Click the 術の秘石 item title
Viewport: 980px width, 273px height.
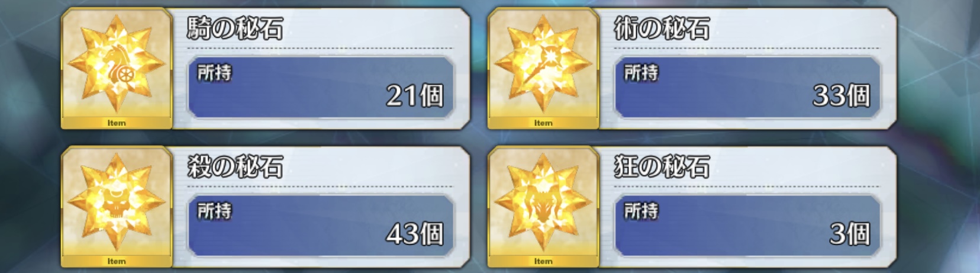click(x=662, y=28)
